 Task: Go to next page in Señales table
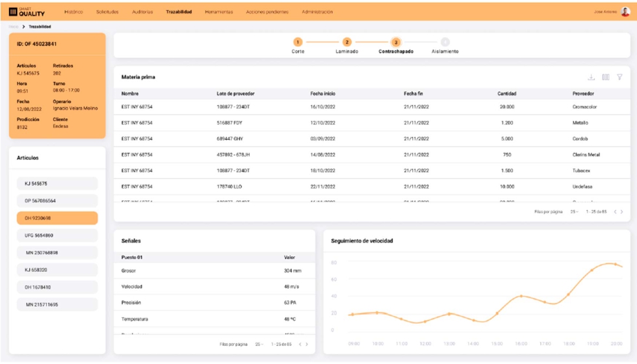(x=307, y=344)
